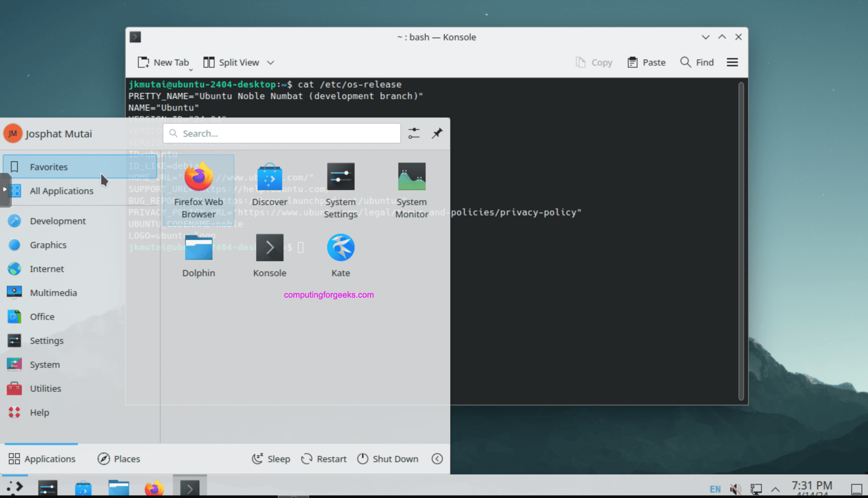Screen dimensions: 868x498
Task: Start a new Konsole session from Favorites
Action: (x=270, y=247)
